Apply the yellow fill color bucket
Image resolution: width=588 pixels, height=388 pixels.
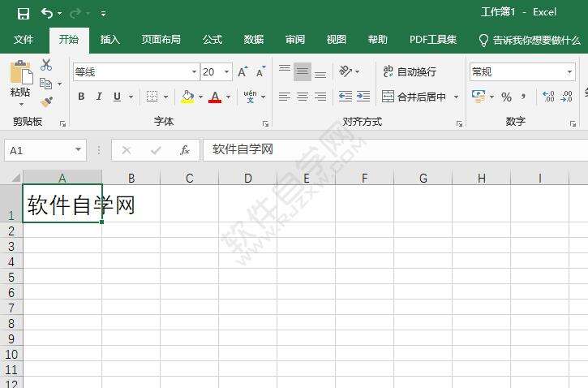(187, 97)
